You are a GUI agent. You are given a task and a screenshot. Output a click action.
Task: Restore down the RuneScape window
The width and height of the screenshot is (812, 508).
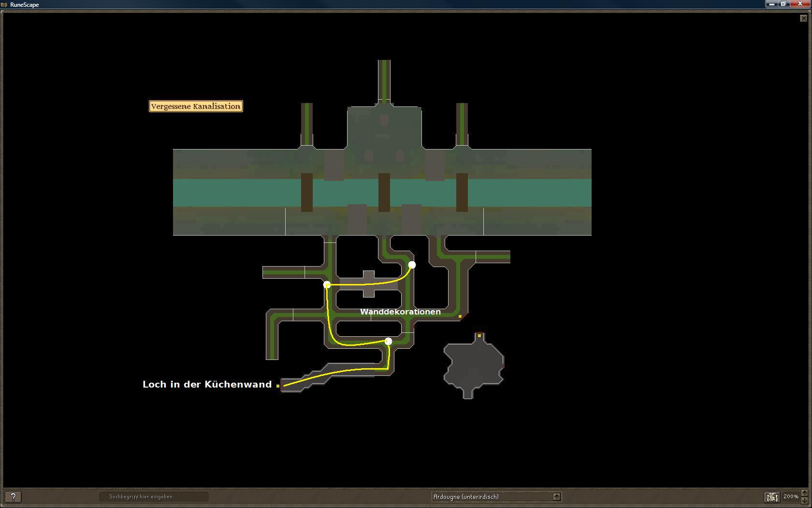point(783,4)
